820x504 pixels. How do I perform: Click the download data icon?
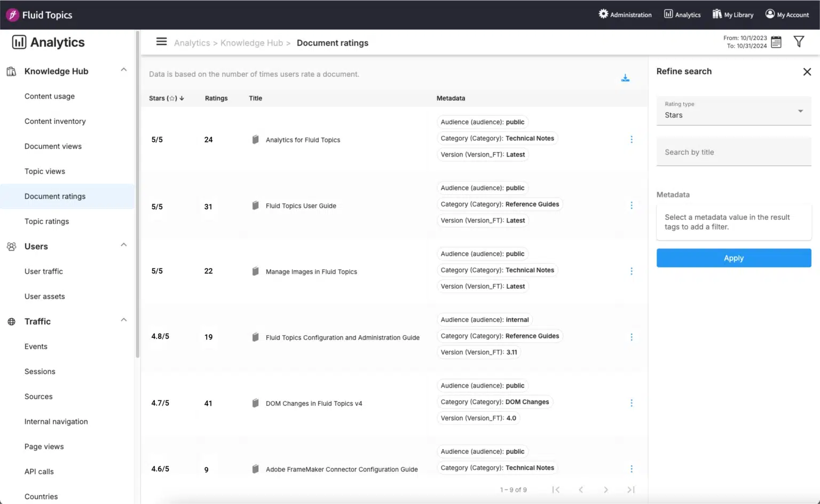(625, 78)
